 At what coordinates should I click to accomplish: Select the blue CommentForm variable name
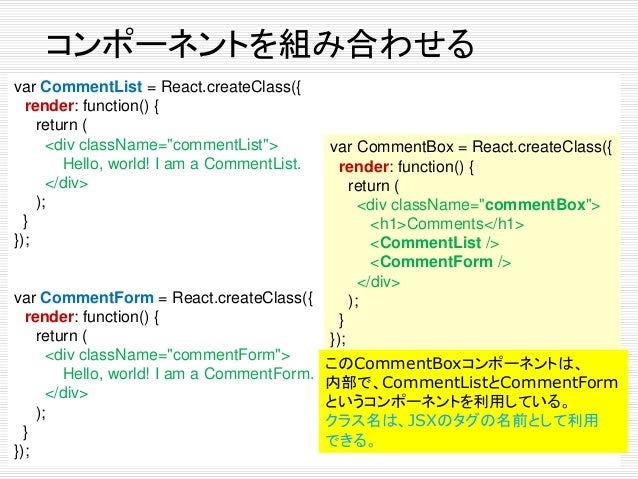[97, 297]
